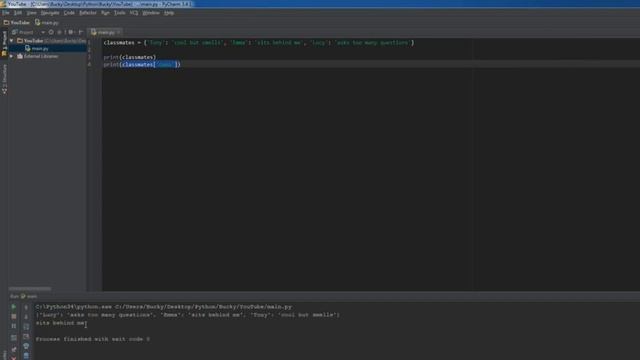Image resolution: width=640 pixels, height=360 pixels.
Task: Click the Pin tab icon in Run panel
Action: click(x=13, y=349)
